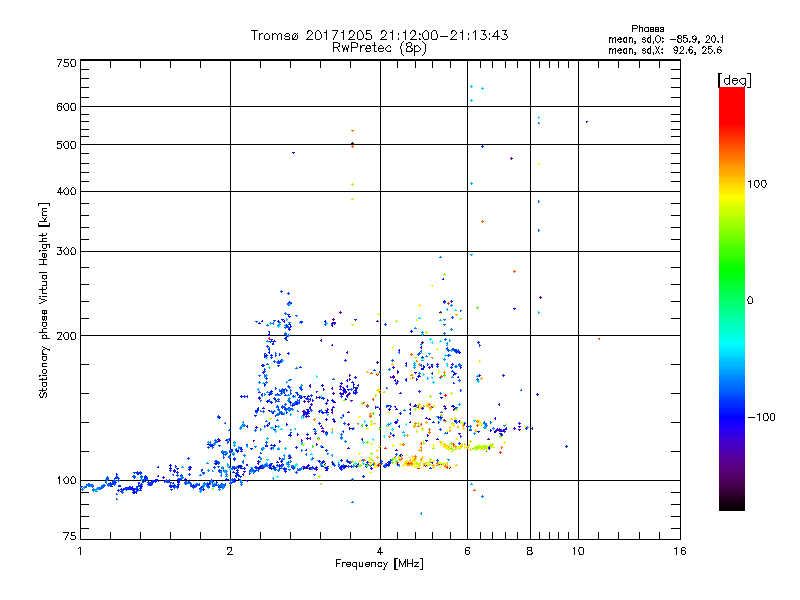Click the y-axis tick label "500"
The height and width of the screenshot is (600, 800).
(66, 145)
